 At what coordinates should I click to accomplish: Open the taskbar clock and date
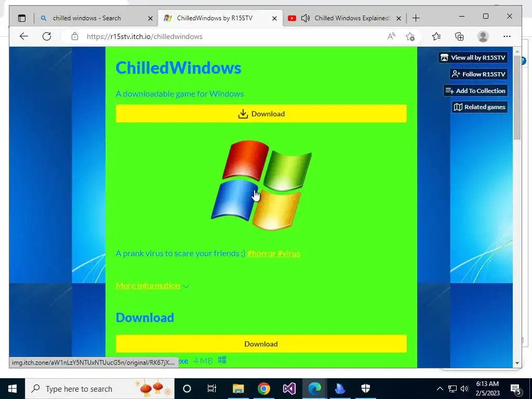(487, 389)
